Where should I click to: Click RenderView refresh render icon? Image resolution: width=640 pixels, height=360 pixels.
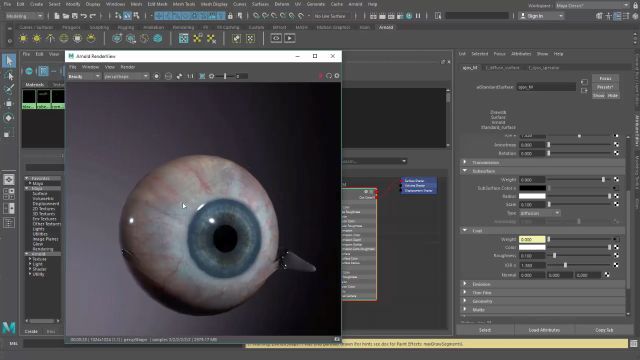[x=329, y=76]
